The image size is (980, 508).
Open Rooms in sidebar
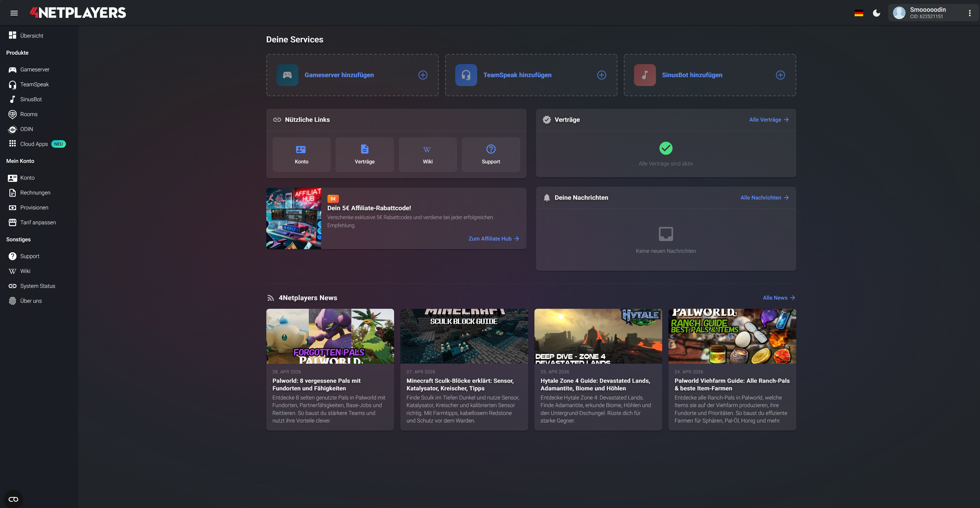(28, 114)
